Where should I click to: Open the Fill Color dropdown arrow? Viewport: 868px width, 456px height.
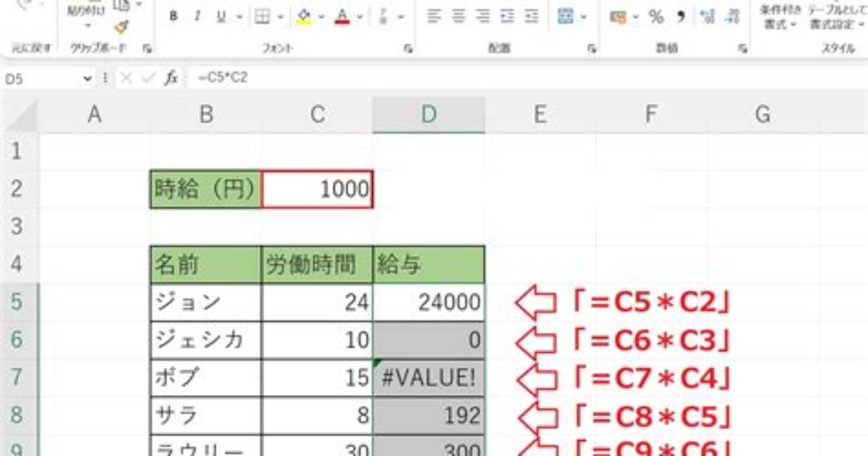coord(321,17)
